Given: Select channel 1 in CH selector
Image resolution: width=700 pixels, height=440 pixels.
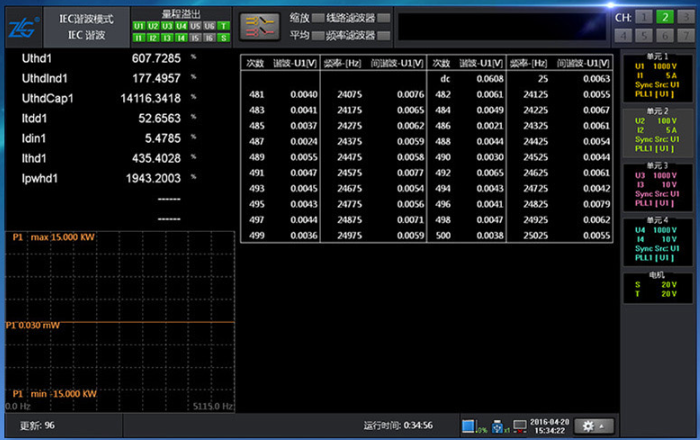Looking at the screenshot, I should point(644,17).
